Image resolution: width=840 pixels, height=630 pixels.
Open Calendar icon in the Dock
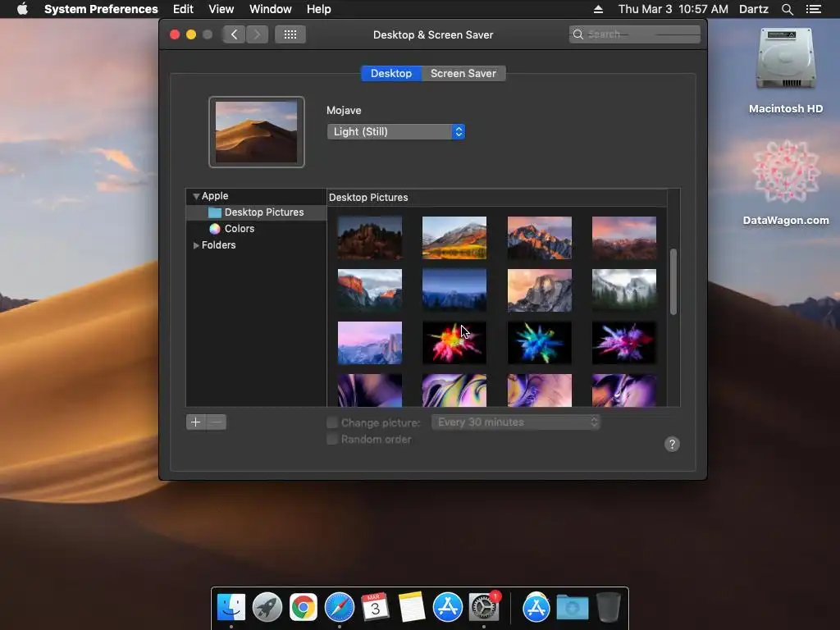tap(375, 607)
